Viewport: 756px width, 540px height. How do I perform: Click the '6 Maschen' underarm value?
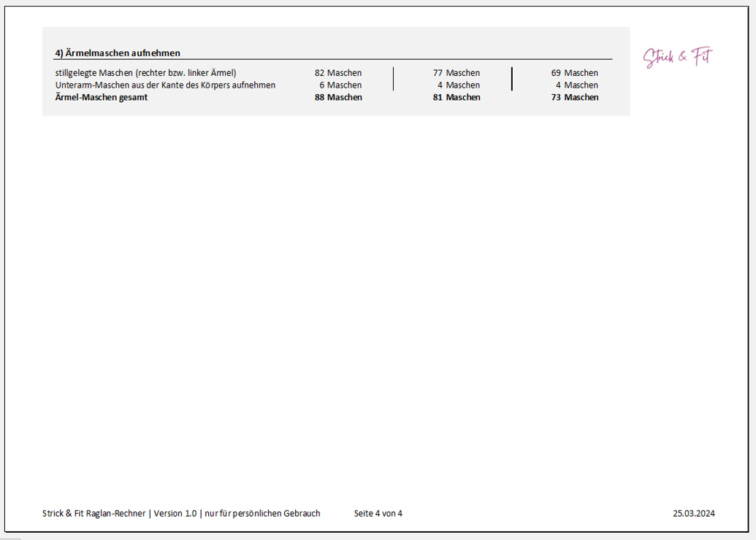tap(340, 85)
